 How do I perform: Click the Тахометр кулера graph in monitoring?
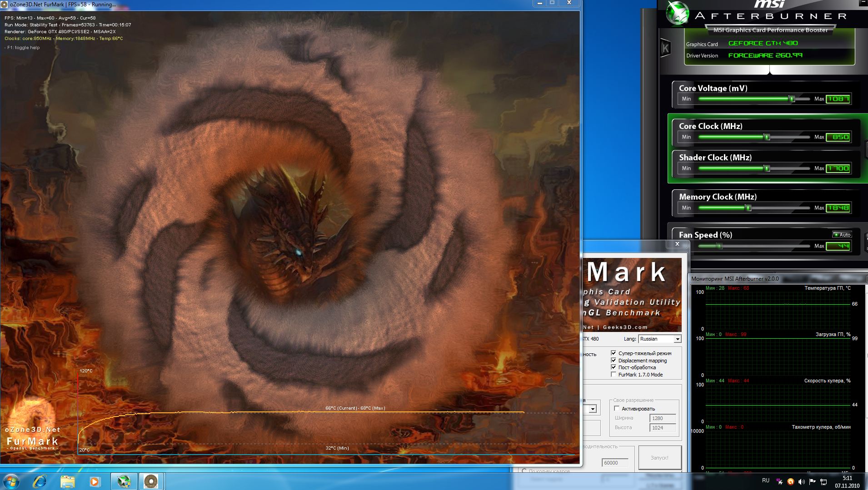pyautogui.click(x=778, y=449)
